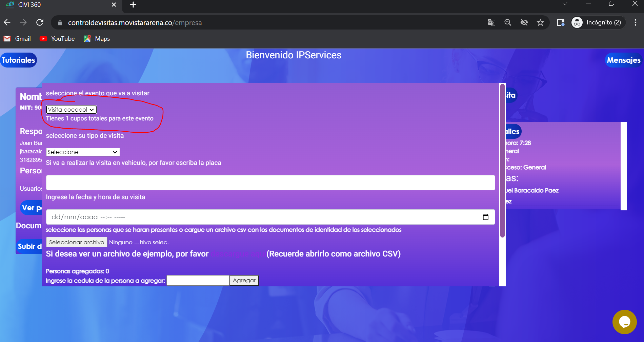Screen dimensions: 644x342
Task: Open the Maps bookmark
Action: pyautogui.click(x=97, y=39)
